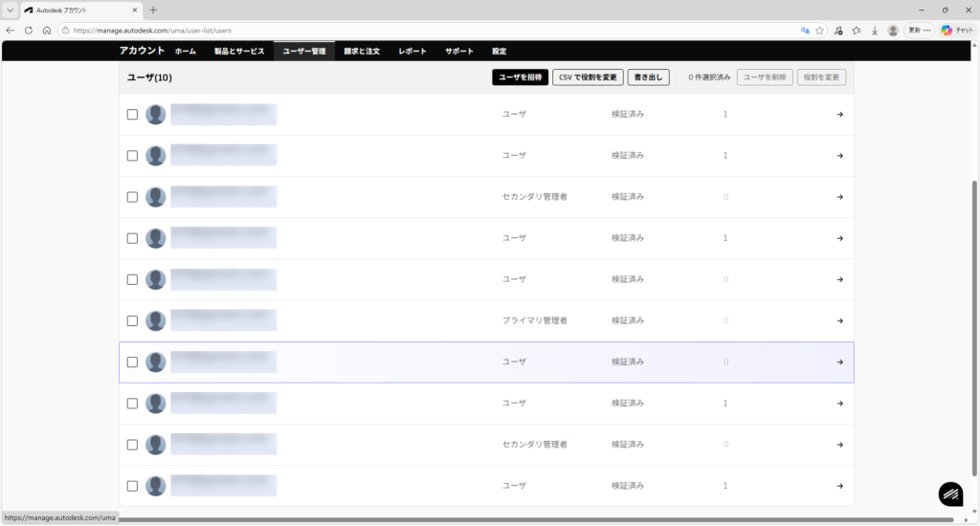Viewport: 980px width, 526px height.
Task: Click the ユーザを招待 button
Action: tap(520, 77)
